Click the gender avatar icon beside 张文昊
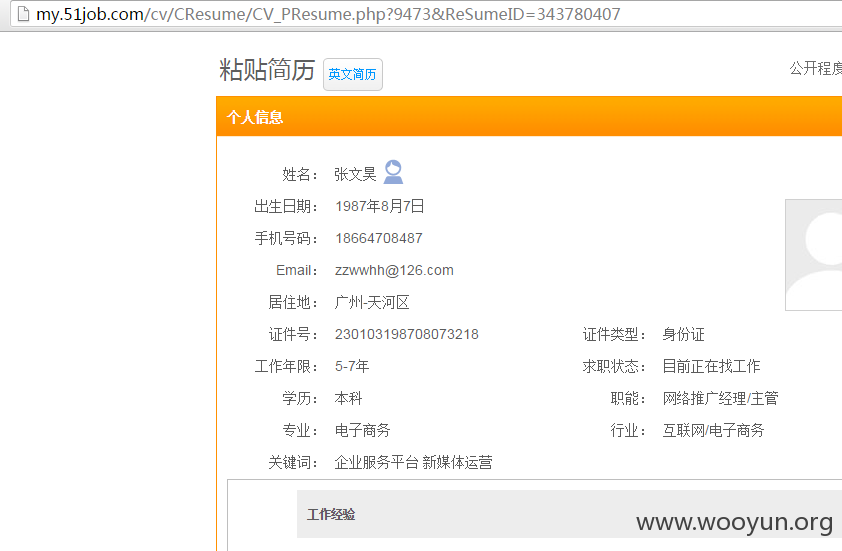This screenshot has height=551, width=842. 393,172
